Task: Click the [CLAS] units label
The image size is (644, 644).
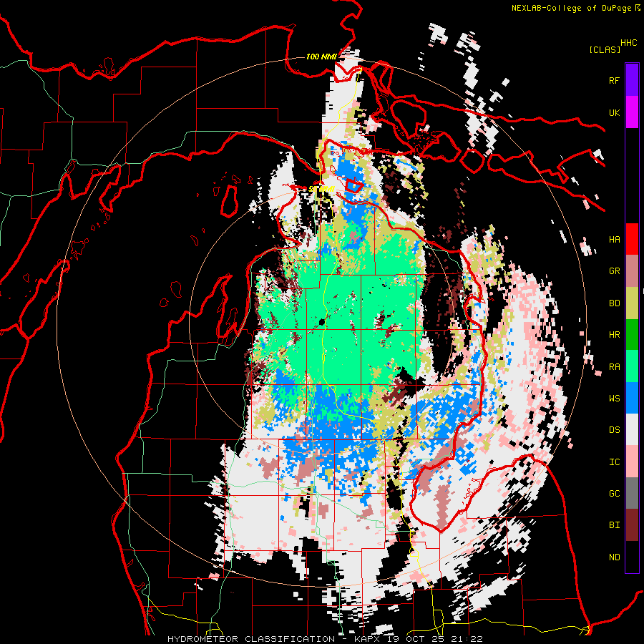Action: coord(605,49)
